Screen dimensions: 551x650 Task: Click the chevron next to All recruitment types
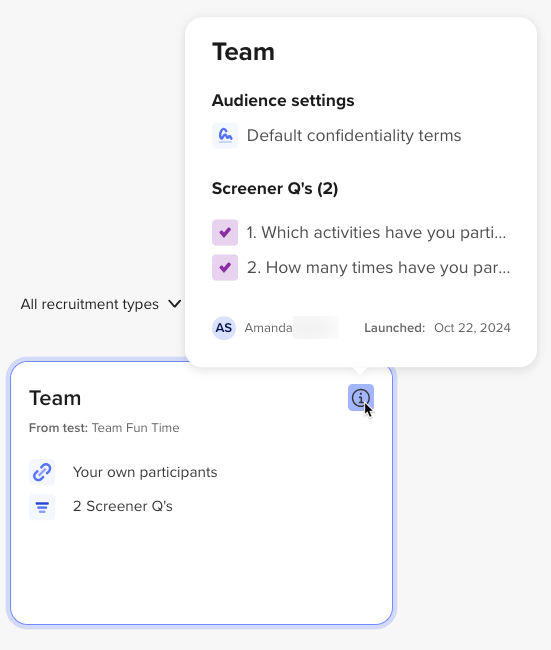pos(175,304)
